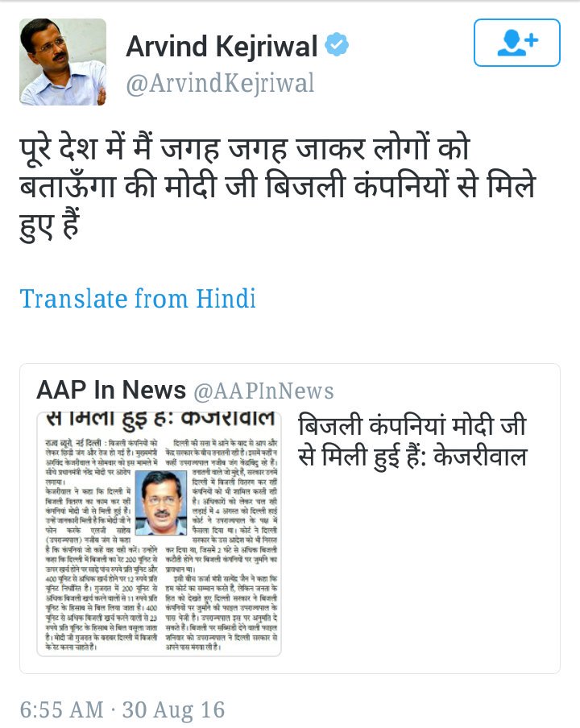Screen dimensions: 580x728
Task: Open the Arvind Kejriwal display name
Action: 222,46
